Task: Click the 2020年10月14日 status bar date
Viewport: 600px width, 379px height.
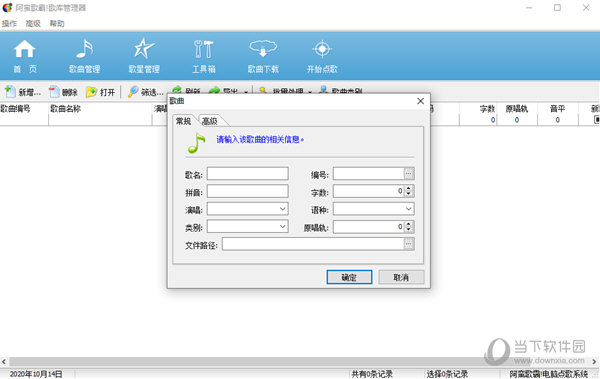Action: pyautogui.click(x=36, y=374)
